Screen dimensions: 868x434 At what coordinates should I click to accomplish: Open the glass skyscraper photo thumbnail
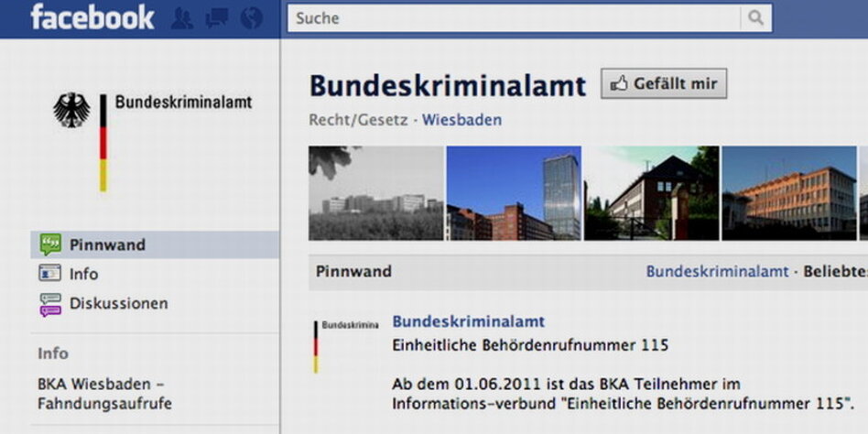(514, 193)
